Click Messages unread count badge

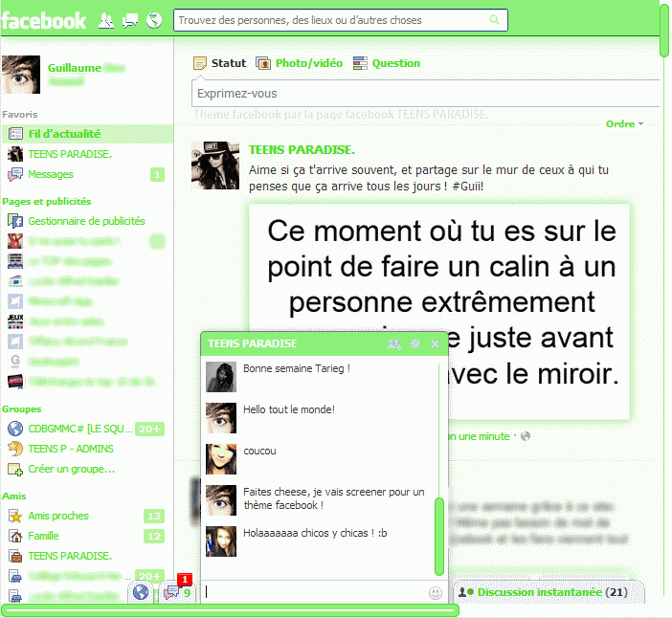pos(157,175)
